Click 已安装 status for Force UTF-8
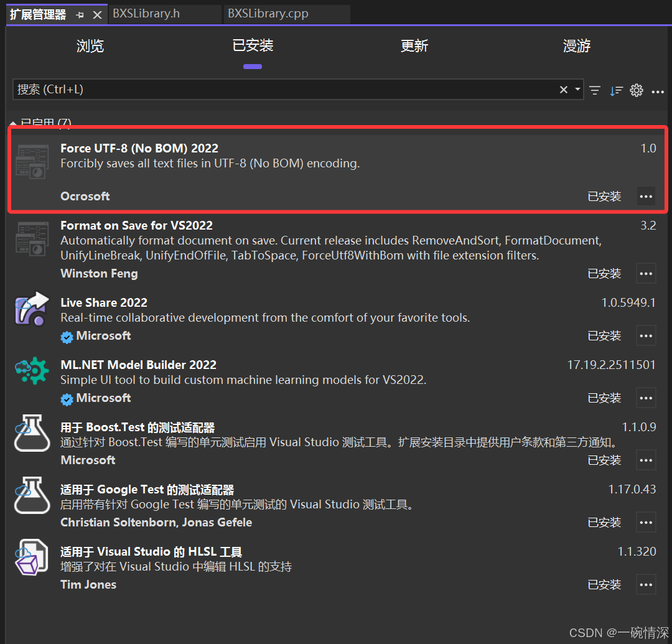This screenshot has height=644, width=672. click(604, 197)
